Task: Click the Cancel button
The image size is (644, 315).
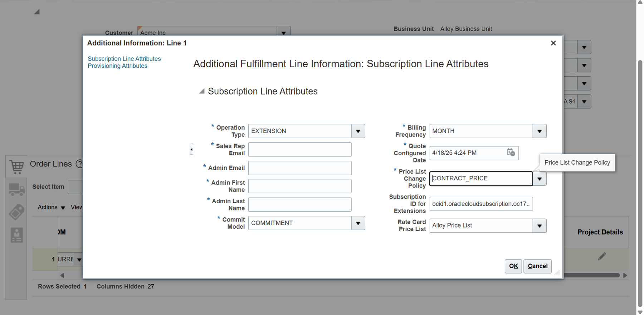Action: [x=537, y=266]
